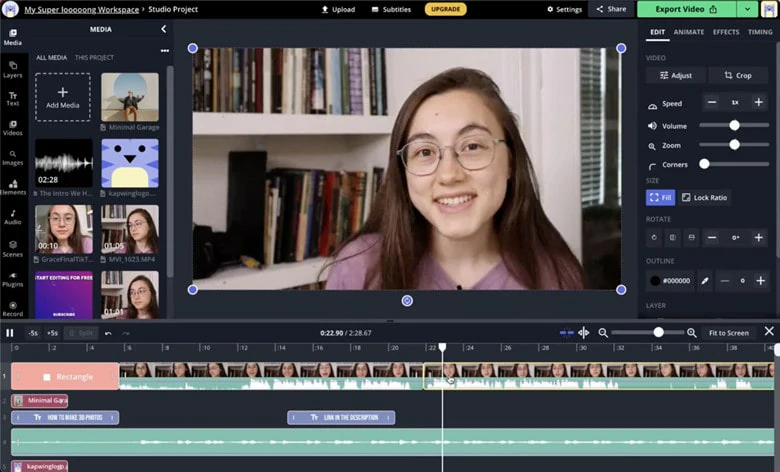Switch to the This Project tab
The width and height of the screenshot is (780, 472).
pyautogui.click(x=94, y=58)
